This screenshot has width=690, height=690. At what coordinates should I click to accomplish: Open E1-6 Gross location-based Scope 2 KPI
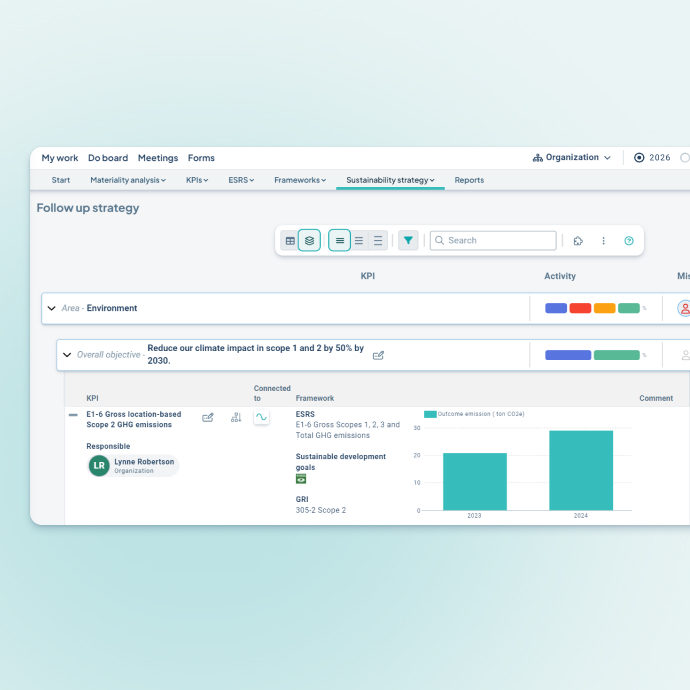(x=134, y=419)
